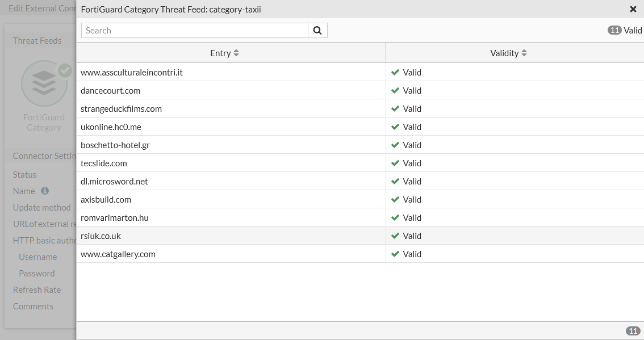Click the valid checkmark for tecslide.com
This screenshot has height=340, width=644.
(x=395, y=163)
